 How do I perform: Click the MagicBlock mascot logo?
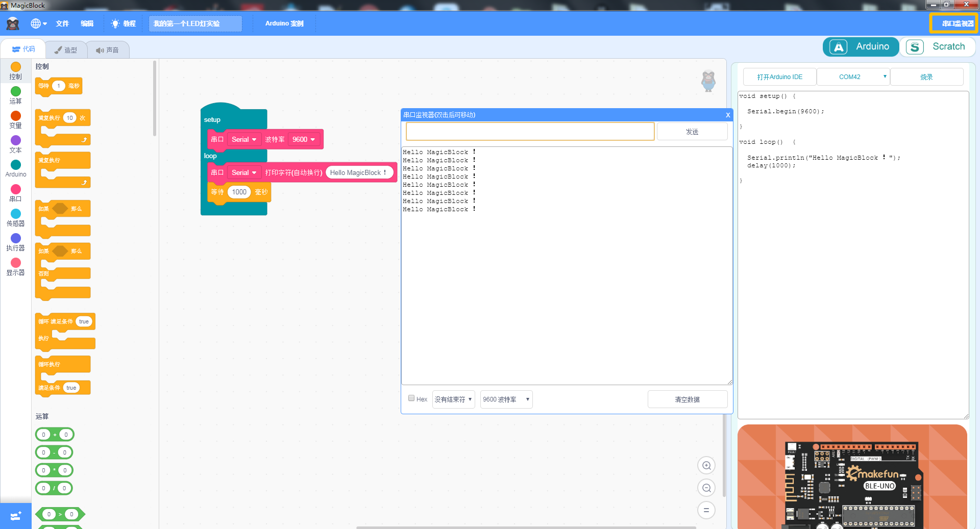[13, 23]
